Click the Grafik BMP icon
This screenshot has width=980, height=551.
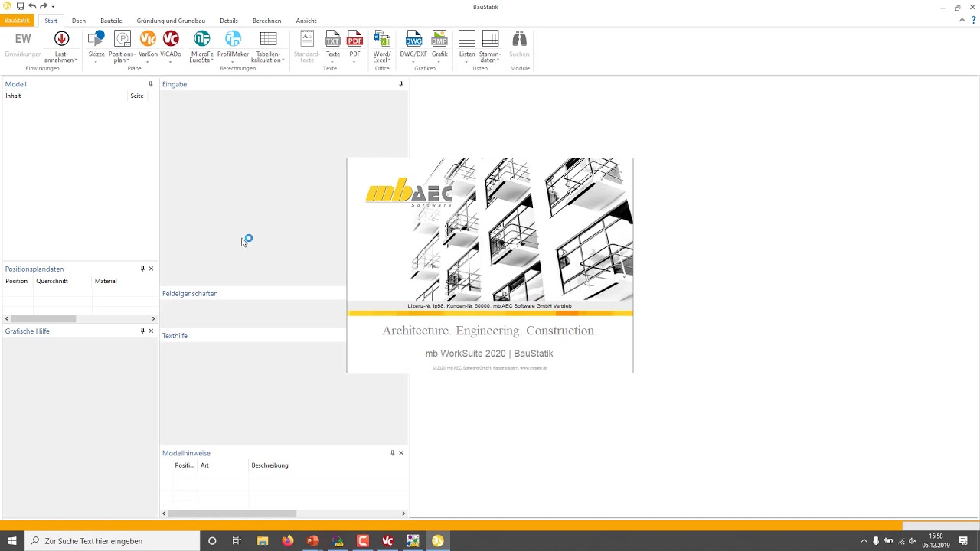(x=439, y=38)
